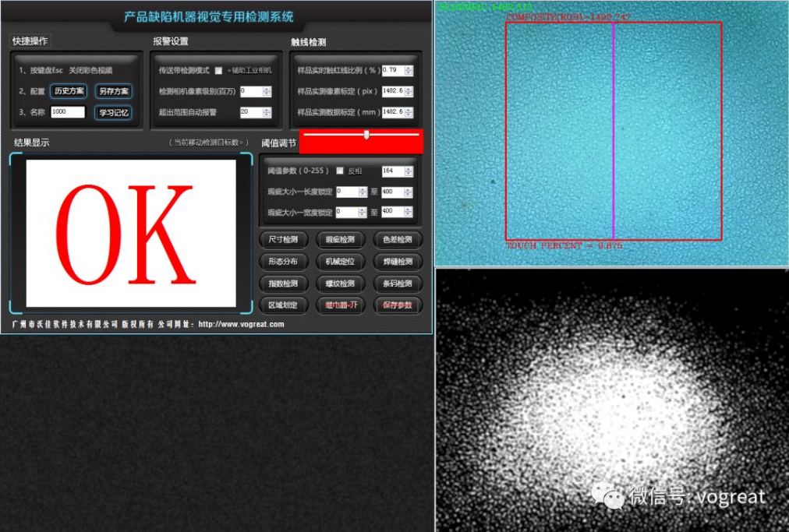Open the www.vogreat.com company website link
Viewport: 789px width, 532px height.
tap(242, 324)
